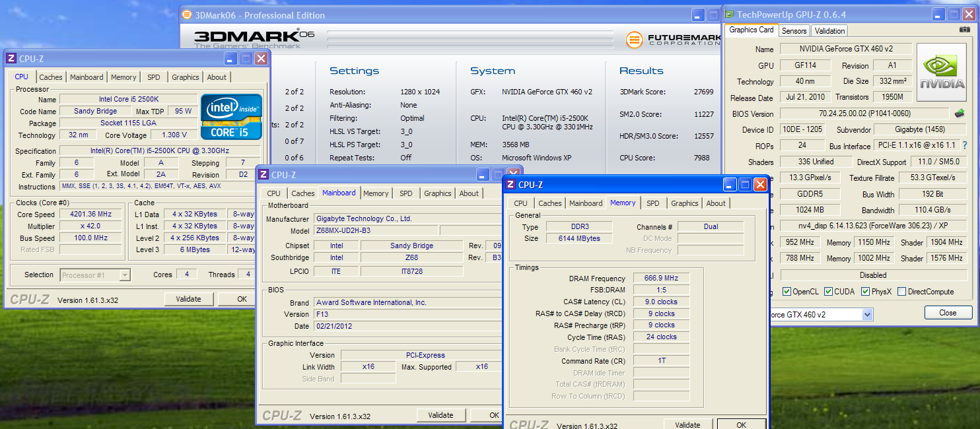The height and width of the screenshot is (429, 980).
Task: Open the Processor #1 selection dropdown
Action: [x=125, y=275]
